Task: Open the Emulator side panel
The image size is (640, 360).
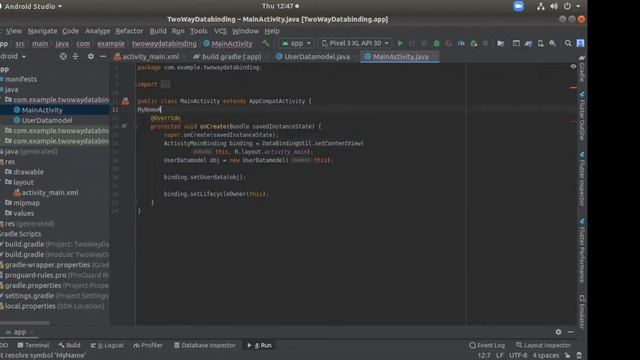Action: (582, 311)
